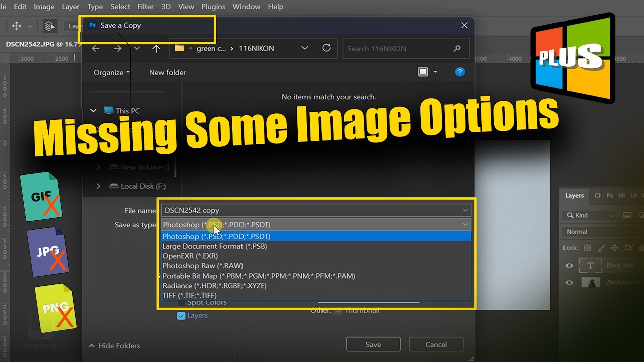Go forward in the Save a Copy dialog
The image size is (644, 362).
[118, 48]
